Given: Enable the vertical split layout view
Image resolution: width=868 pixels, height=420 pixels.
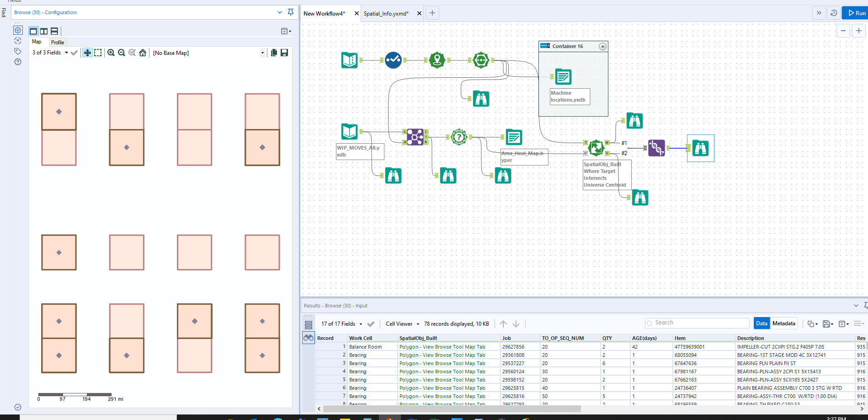Looking at the screenshot, I should pos(43,31).
